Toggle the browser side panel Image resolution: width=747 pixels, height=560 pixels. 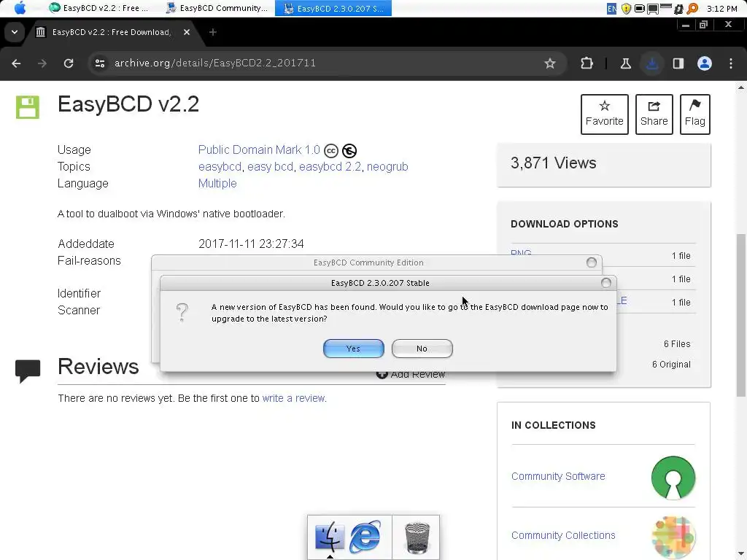[678, 63]
